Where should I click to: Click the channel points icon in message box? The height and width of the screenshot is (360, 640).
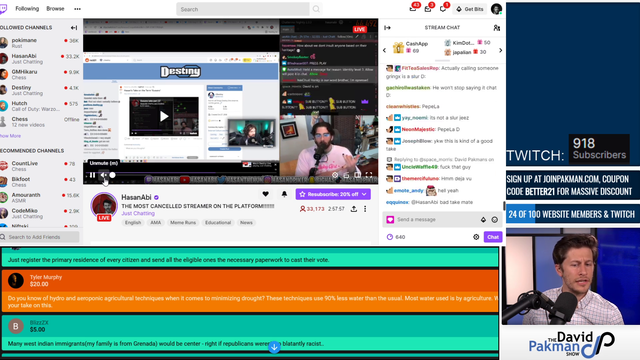pos(390,220)
